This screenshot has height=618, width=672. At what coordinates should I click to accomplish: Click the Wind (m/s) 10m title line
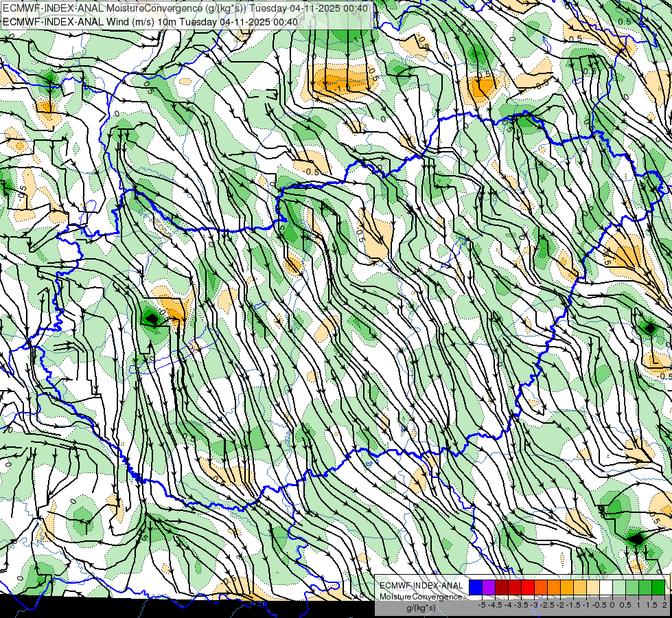tap(150, 21)
